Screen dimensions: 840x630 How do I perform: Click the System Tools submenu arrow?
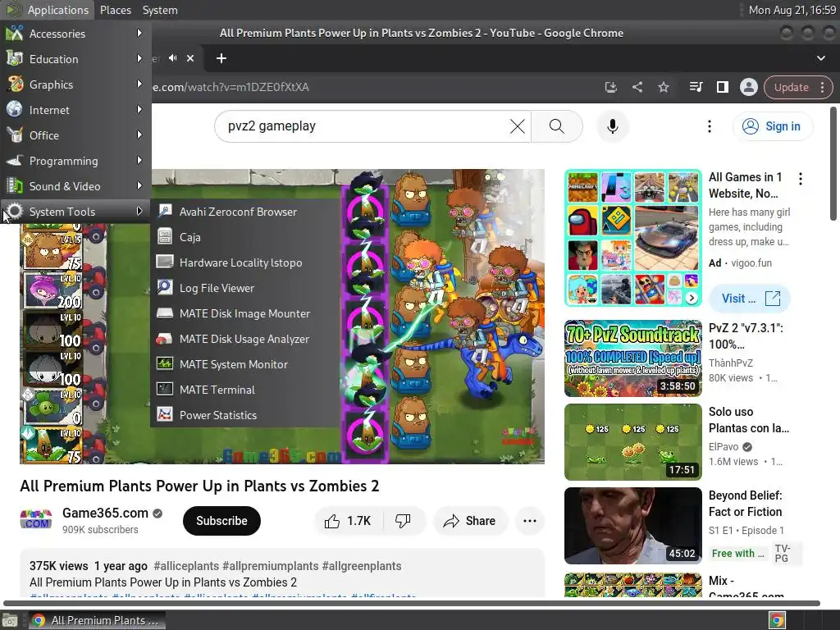click(x=139, y=211)
